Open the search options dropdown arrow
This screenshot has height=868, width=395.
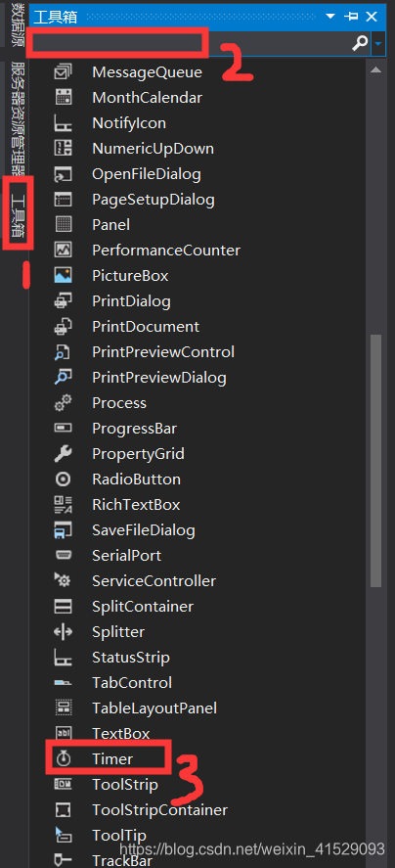click(379, 44)
